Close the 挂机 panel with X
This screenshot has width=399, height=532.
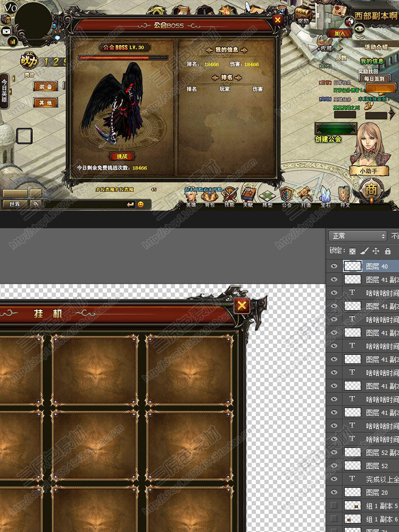point(242,306)
